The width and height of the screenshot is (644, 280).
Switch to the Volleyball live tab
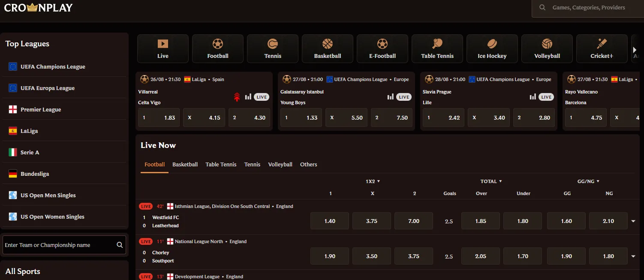(280, 165)
